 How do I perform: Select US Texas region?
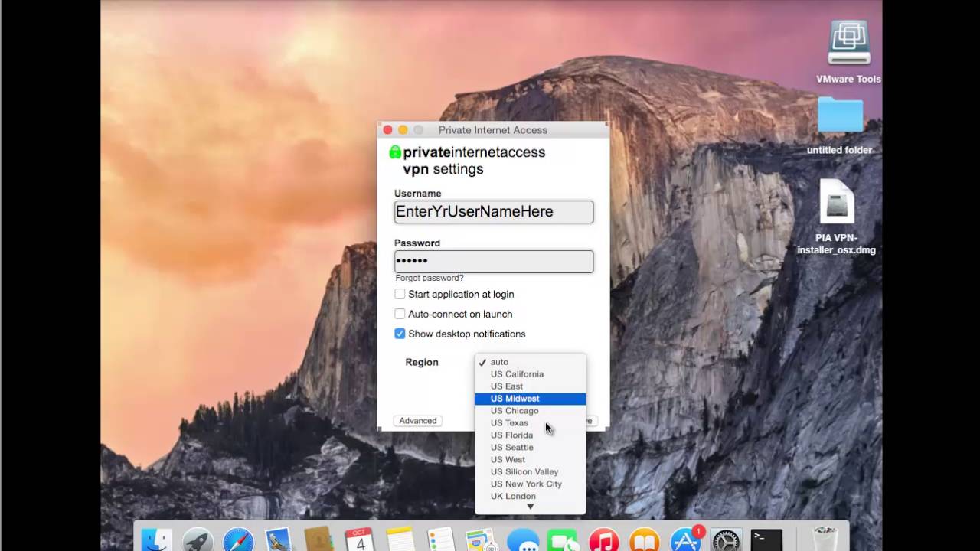(530, 423)
